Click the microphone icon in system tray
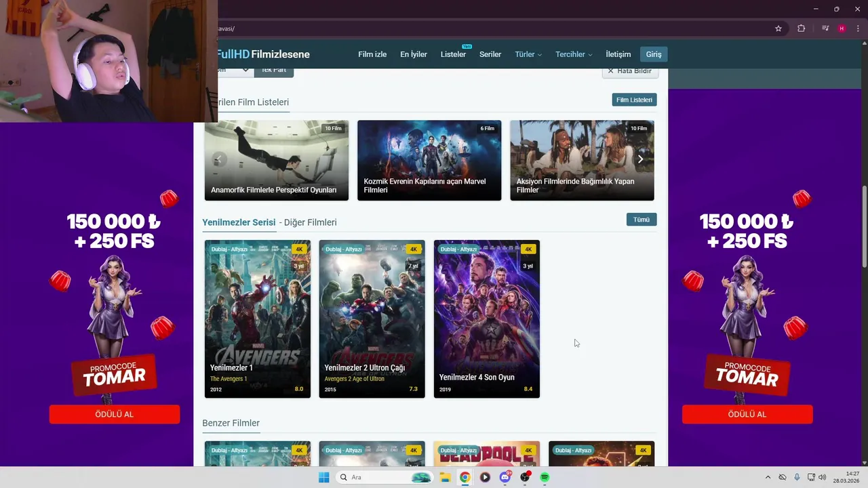This screenshot has width=868, height=488. 797,477
